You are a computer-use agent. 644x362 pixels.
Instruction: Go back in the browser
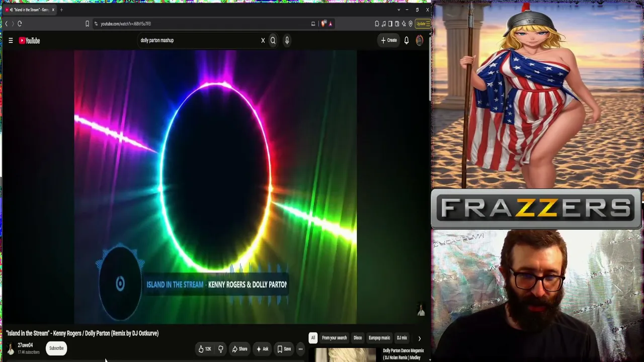[6, 24]
